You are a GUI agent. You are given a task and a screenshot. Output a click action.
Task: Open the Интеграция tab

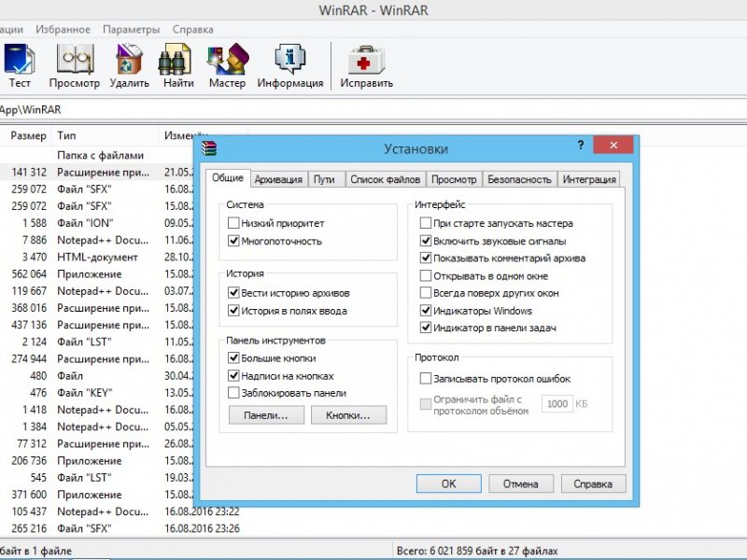589,179
